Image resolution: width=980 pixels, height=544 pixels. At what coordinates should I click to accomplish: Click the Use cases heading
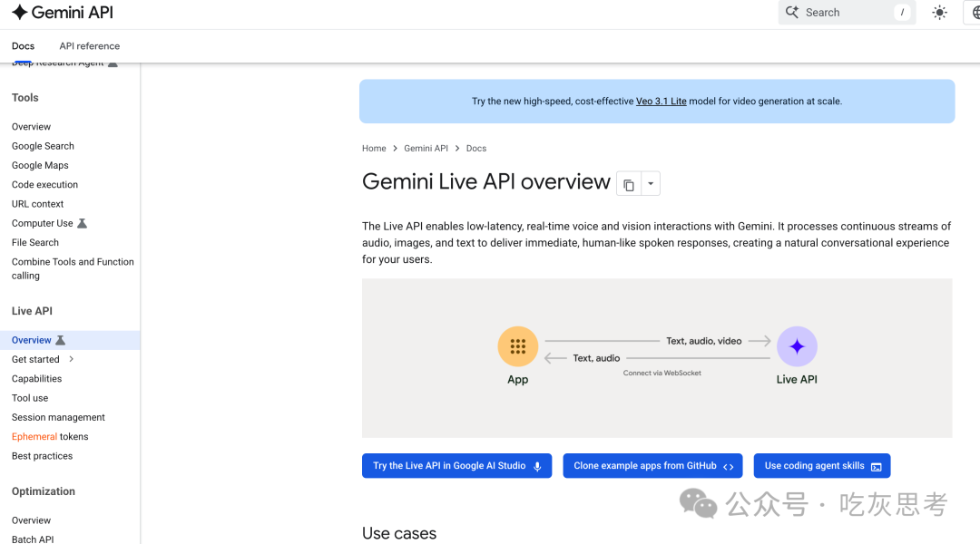[x=399, y=533]
